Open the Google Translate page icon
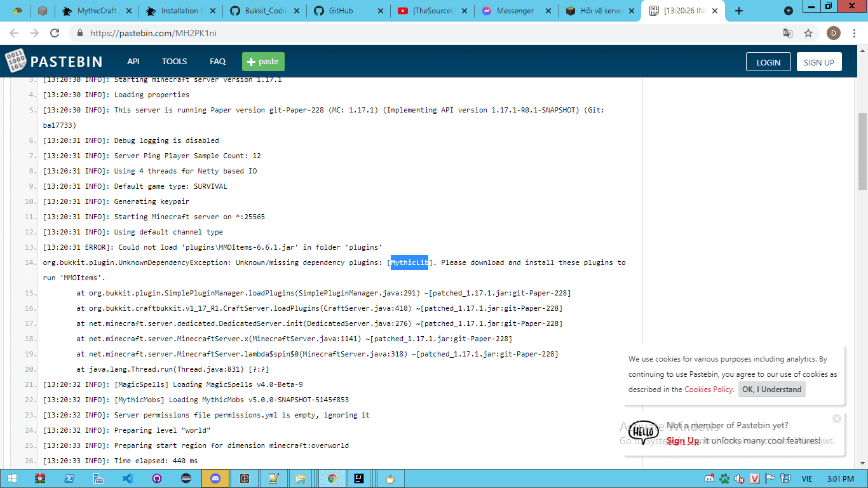Screen dimensions: 868x488 [788, 33]
